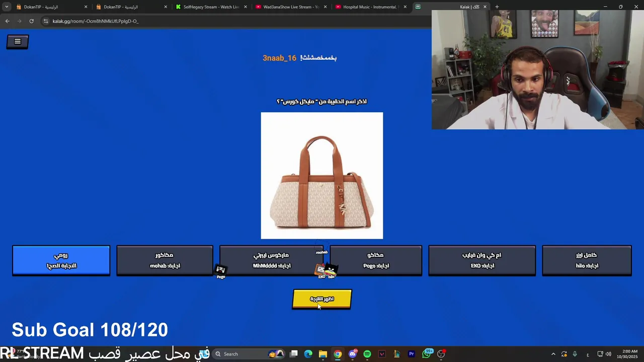Reload the Kalak page

click(x=31, y=21)
